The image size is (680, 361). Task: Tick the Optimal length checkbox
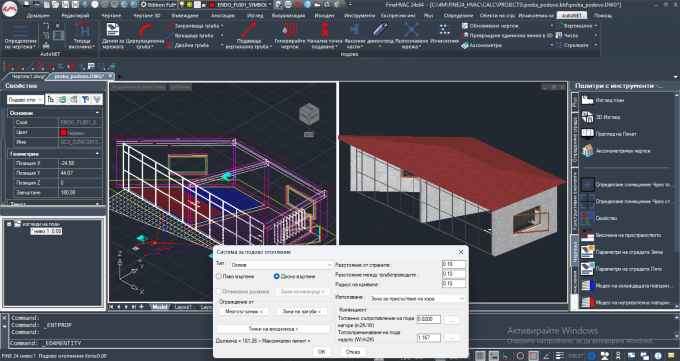click(x=219, y=292)
